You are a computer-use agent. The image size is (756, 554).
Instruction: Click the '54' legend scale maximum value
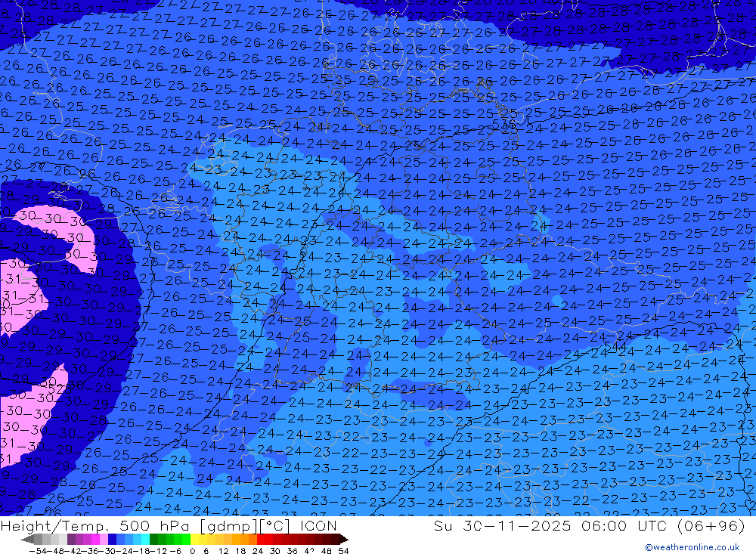click(343, 551)
